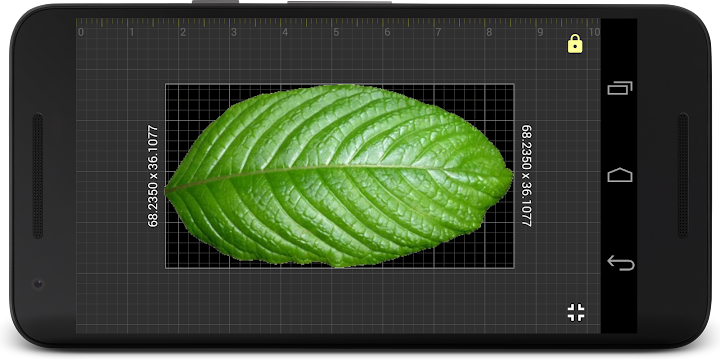This screenshot has width=720, height=360.
Task: Tap ruler mark 9
Action: (x=540, y=32)
